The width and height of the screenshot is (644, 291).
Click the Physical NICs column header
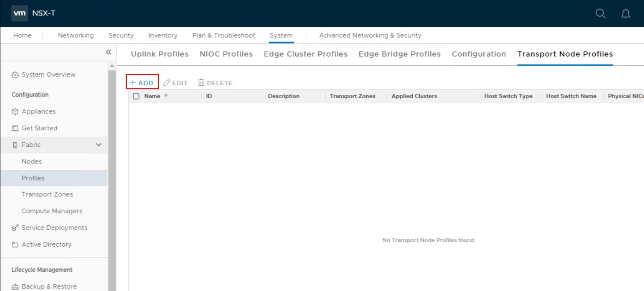point(626,96)
